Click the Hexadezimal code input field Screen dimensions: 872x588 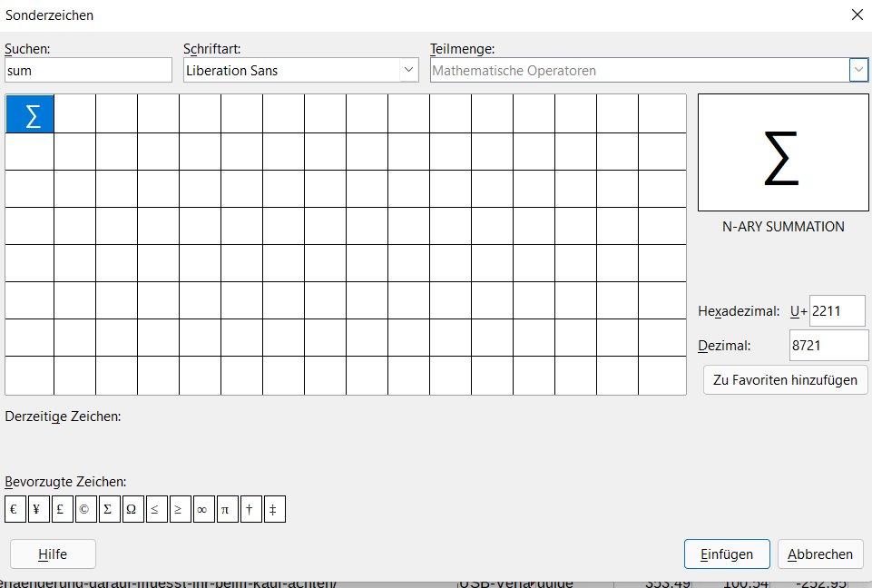click(837, 310)
